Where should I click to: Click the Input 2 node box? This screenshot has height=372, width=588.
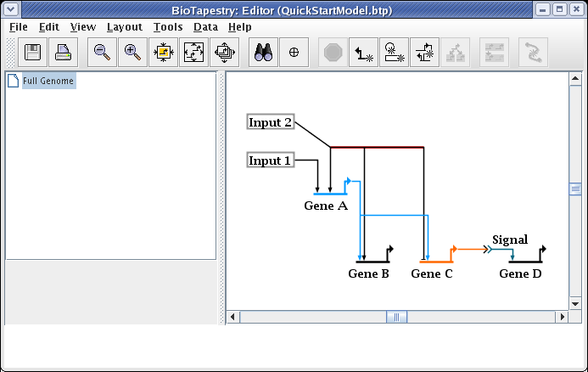[271, 122]
